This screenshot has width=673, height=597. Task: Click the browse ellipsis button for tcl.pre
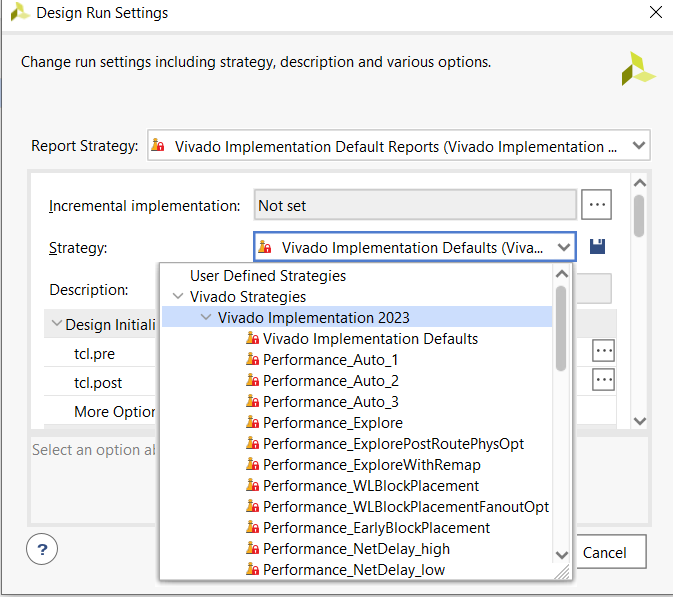[x=602, y=350]
